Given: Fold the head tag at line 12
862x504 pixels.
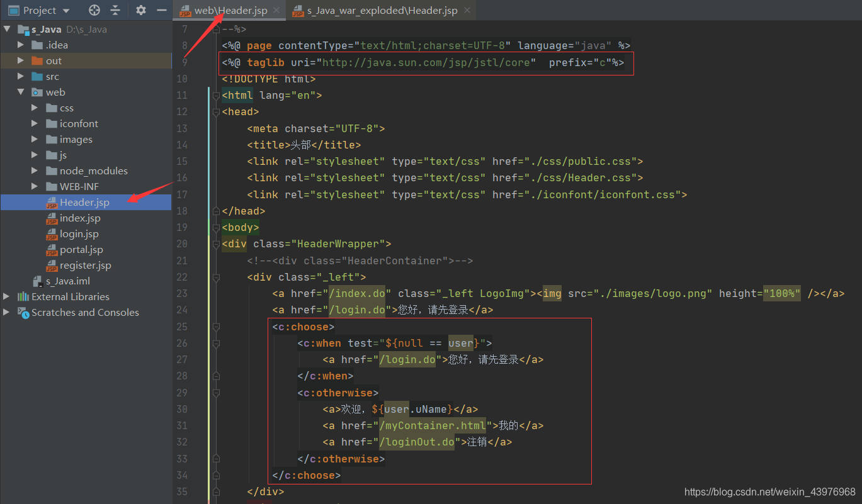Looking at the screenshot, I should pos(216,112).
